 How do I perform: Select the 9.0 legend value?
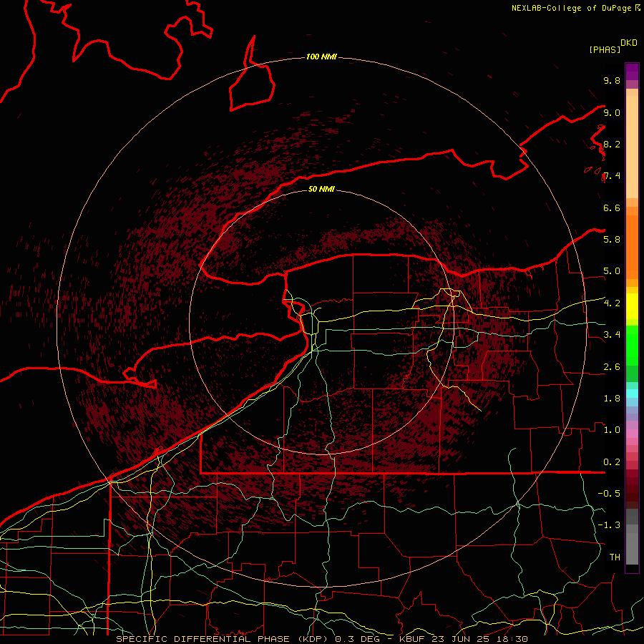point(612,112)
